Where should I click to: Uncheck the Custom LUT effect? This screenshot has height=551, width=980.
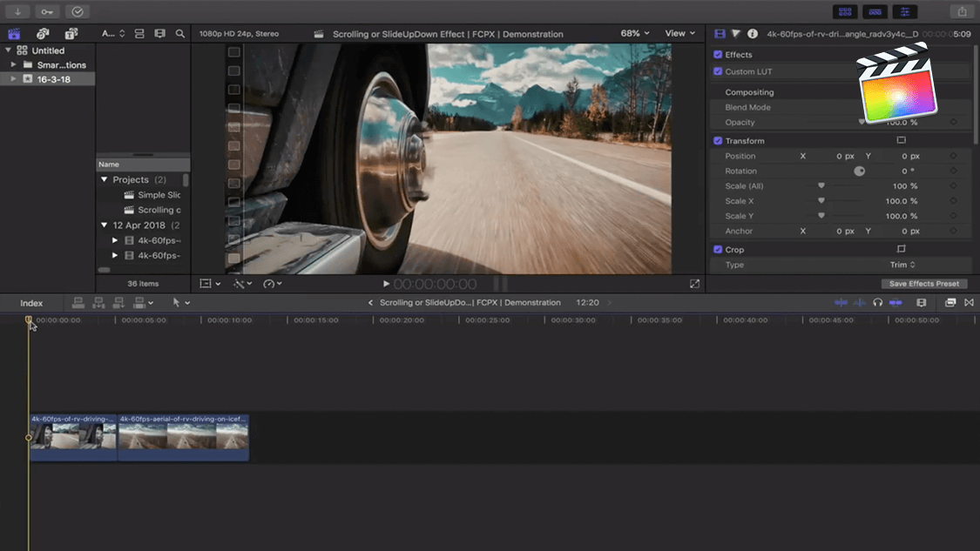pos(718,71)
